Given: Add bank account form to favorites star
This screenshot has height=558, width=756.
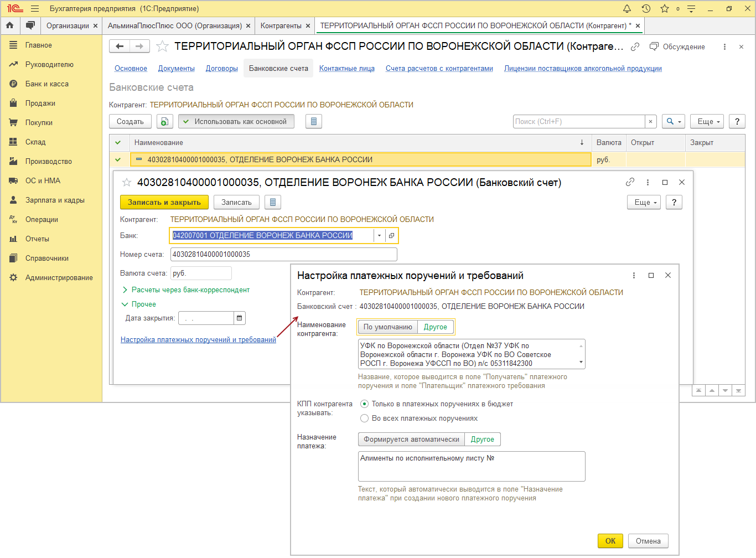Looking at the screenshot, I should (x=127, y=183).
